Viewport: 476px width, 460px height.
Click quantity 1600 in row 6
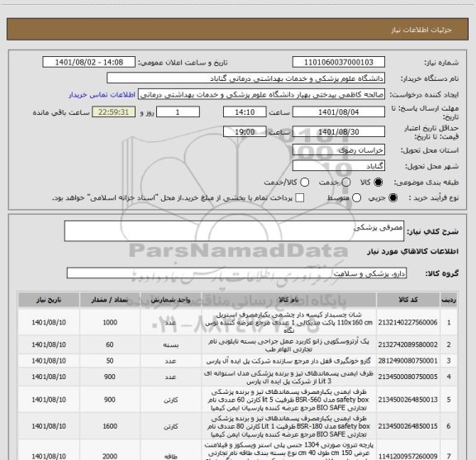[x=110, y=426]
